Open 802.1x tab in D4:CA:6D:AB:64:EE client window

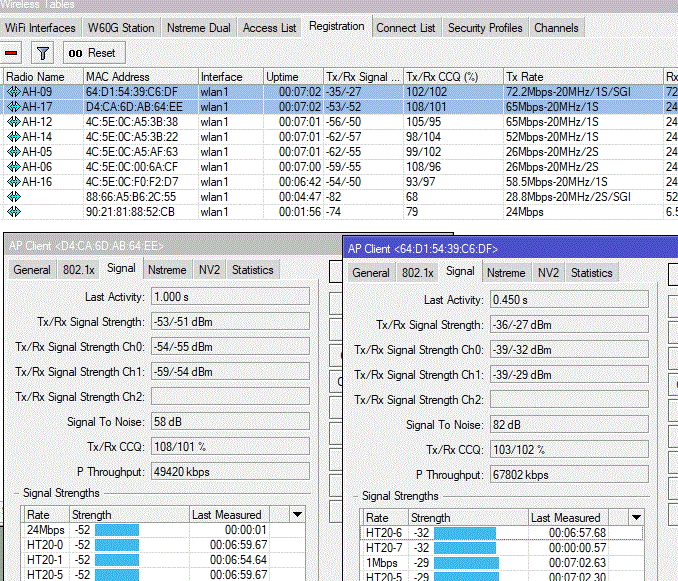tap(79, 270)
